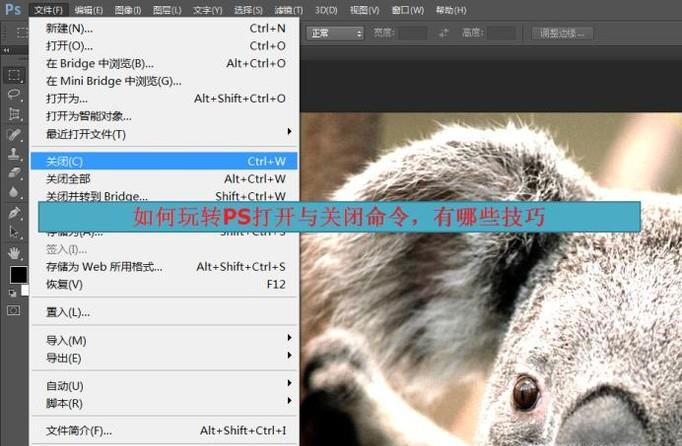This screenshot has height=446, width=682.
Task: Choose 恢复(V) menu entry
Action: [x=164, y=285]
